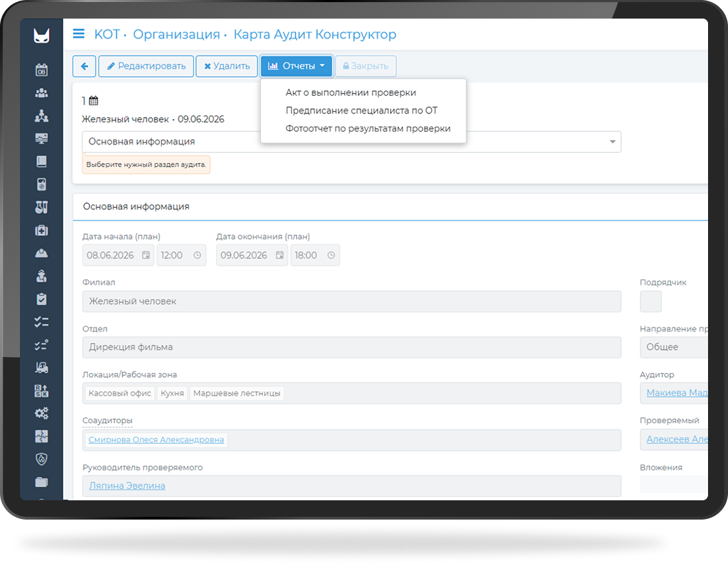Go back with the arrow button
The image size is (728, 565).
(84, 66)
